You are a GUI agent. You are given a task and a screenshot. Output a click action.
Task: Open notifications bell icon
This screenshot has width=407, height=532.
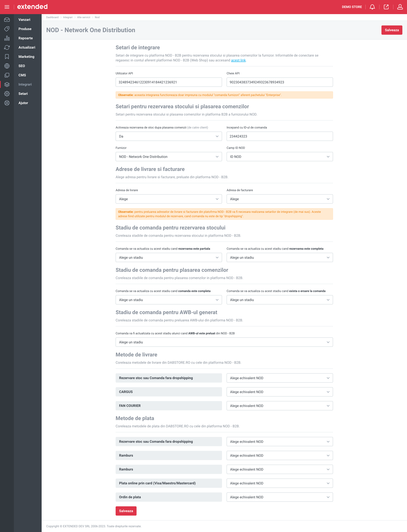[372, 7]
